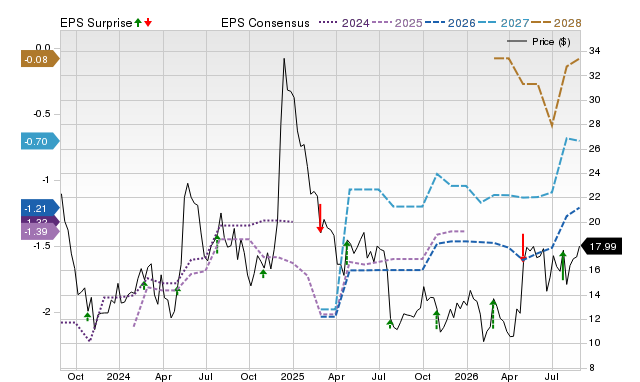
Task: Select the red negative surprise arrow in May 2026
Action: 523,247
